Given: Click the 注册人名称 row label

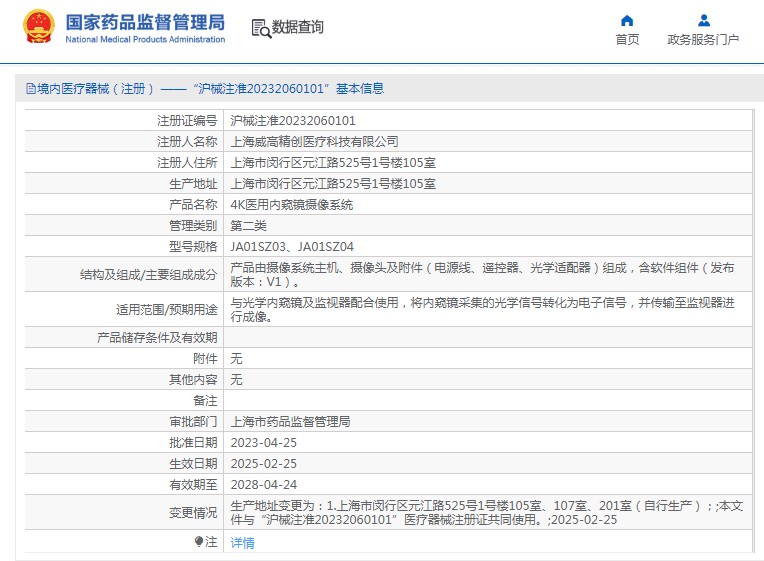Looking at the screenshot, I should [x=187, y=141].
